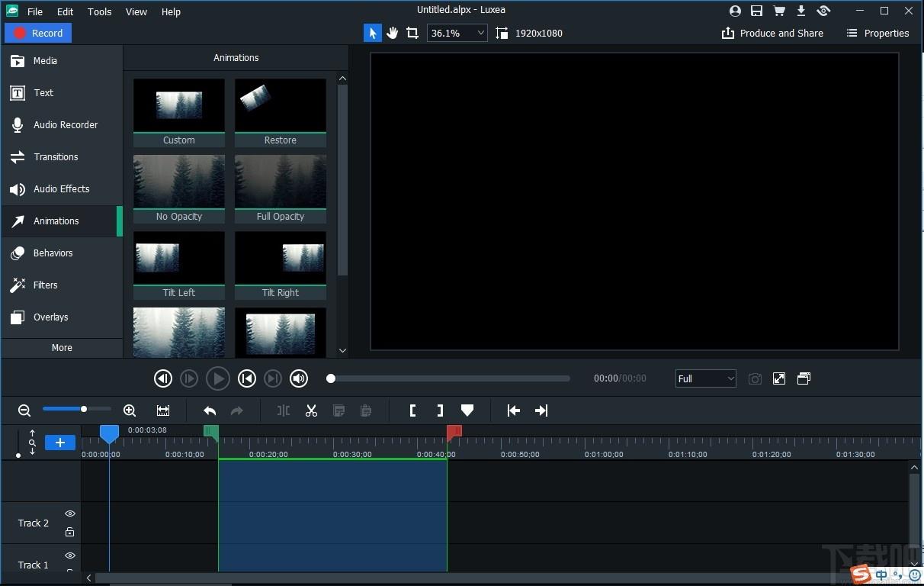
Task: Open the Properties panel
Action: pos(877,33)
